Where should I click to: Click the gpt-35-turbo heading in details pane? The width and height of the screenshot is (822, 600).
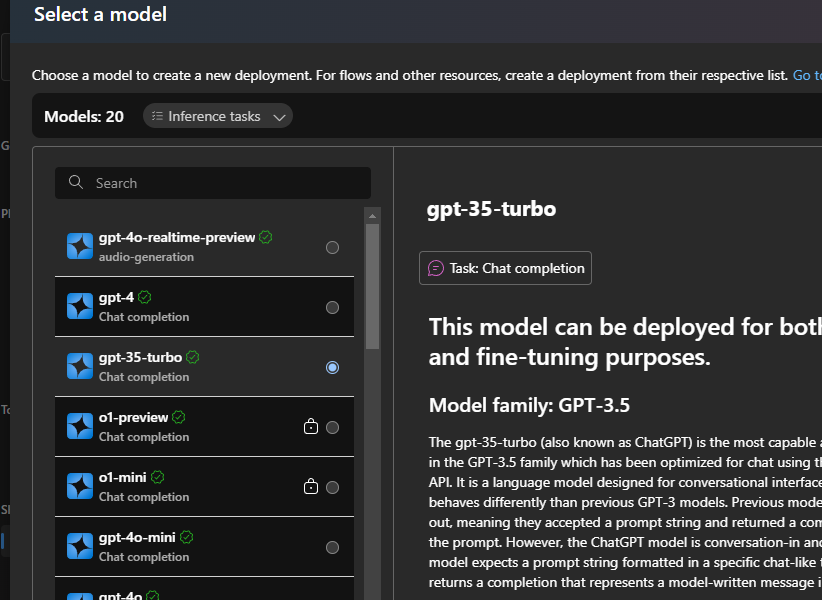(491, 209)
